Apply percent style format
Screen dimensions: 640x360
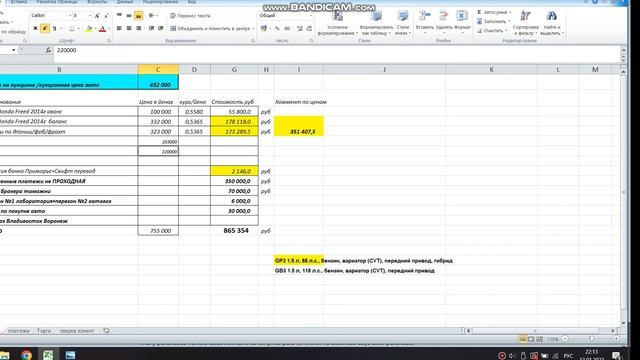point(277,29)
